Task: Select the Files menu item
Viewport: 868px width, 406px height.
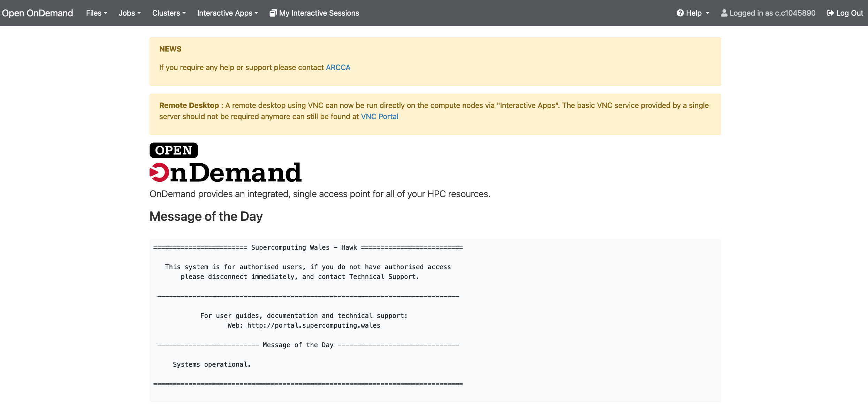Action: (x=97, y=13)
